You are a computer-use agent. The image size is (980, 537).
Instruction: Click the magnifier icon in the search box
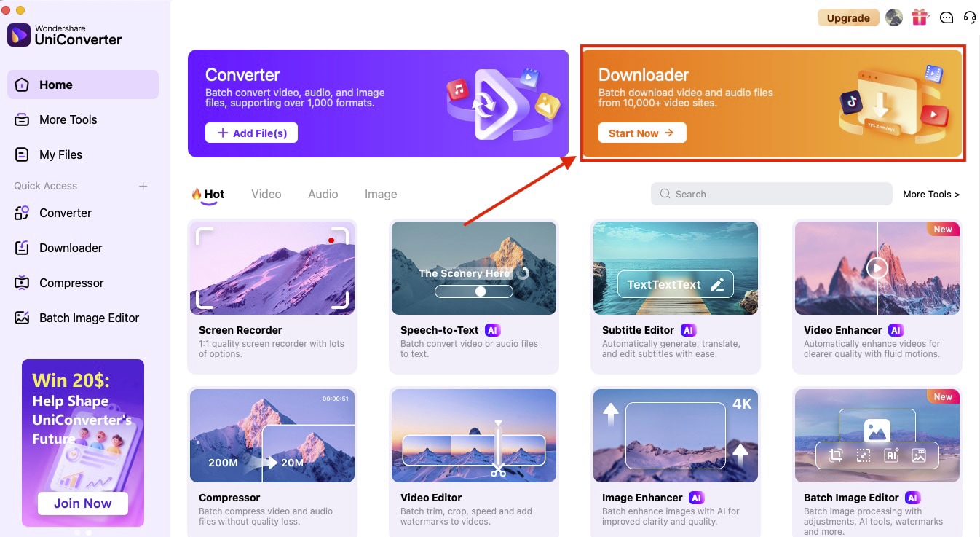coord(665,194)
